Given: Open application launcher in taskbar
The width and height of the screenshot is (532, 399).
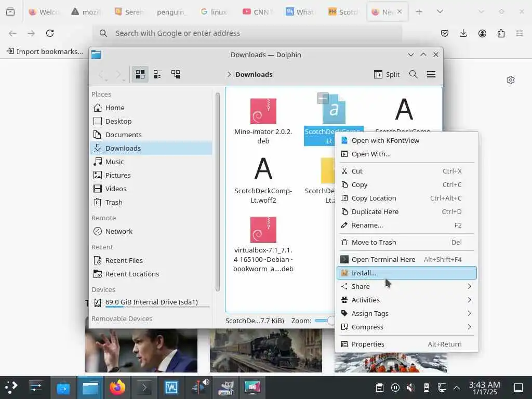Looking at the screenshot, I should click(x=11, y=387).
